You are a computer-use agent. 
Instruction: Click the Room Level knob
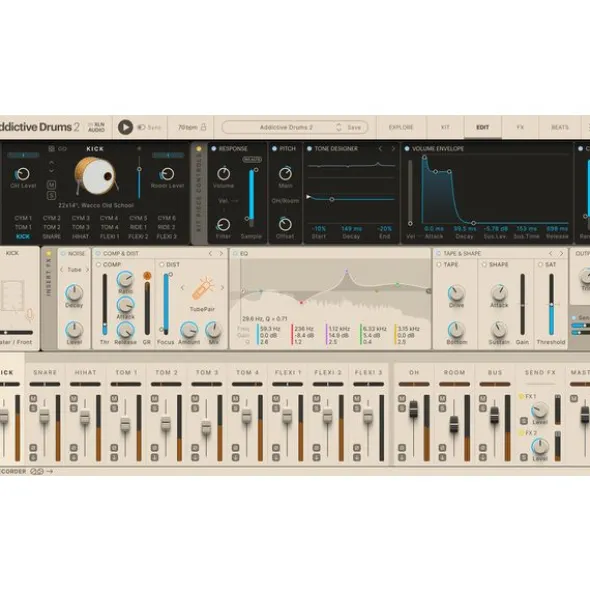click(x=167, y=174)
